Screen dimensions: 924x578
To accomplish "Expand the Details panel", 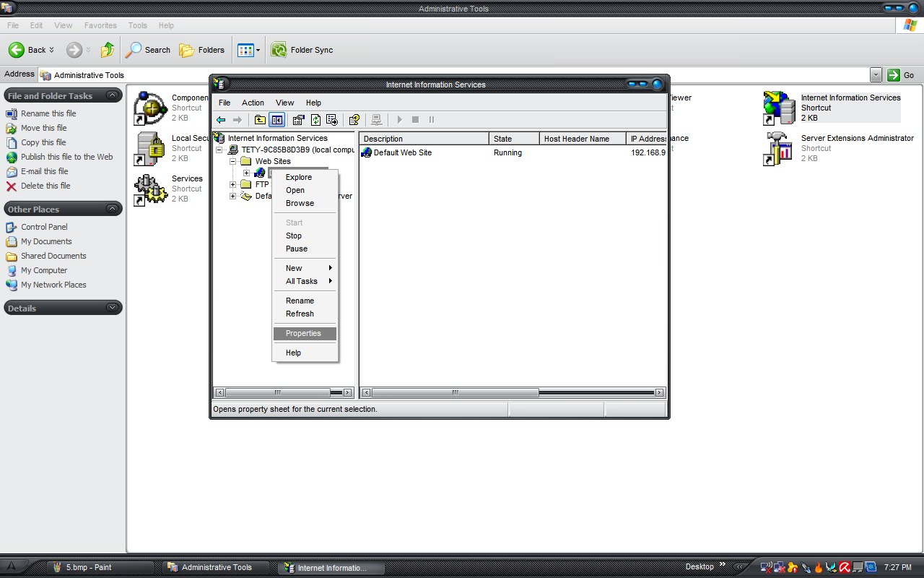I will coord(113,308).
